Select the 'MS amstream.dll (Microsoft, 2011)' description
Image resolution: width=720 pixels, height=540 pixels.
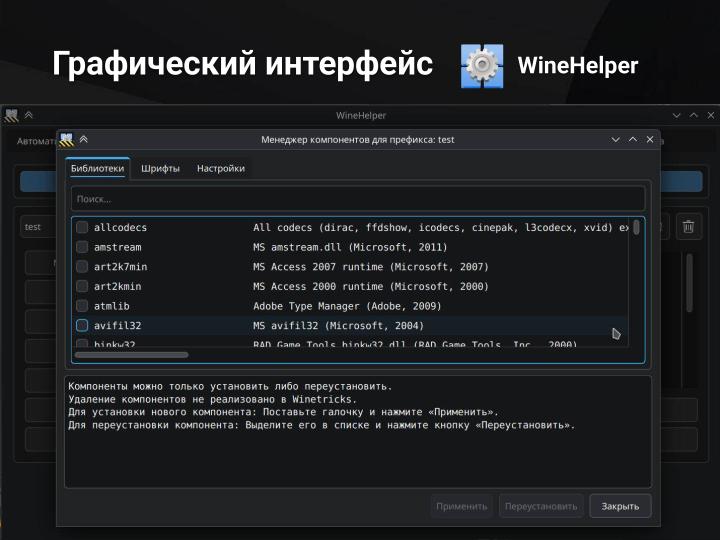pos(350,247)
